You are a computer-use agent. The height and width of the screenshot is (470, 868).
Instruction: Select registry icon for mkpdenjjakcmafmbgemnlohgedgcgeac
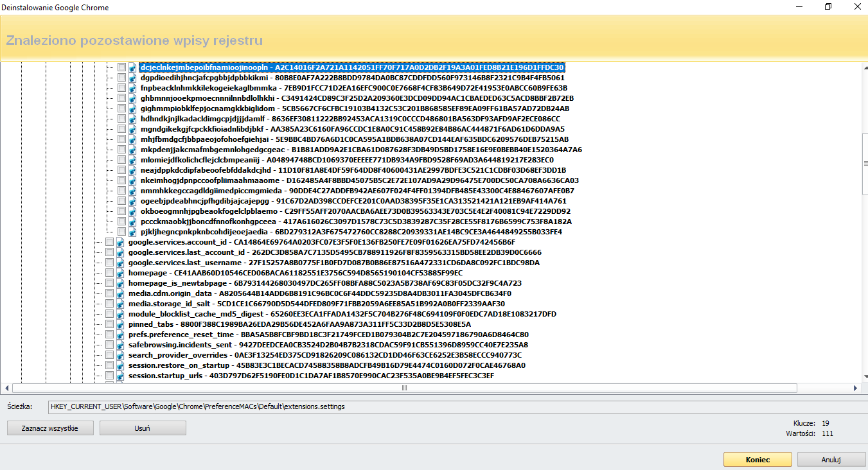click(132, 150)
